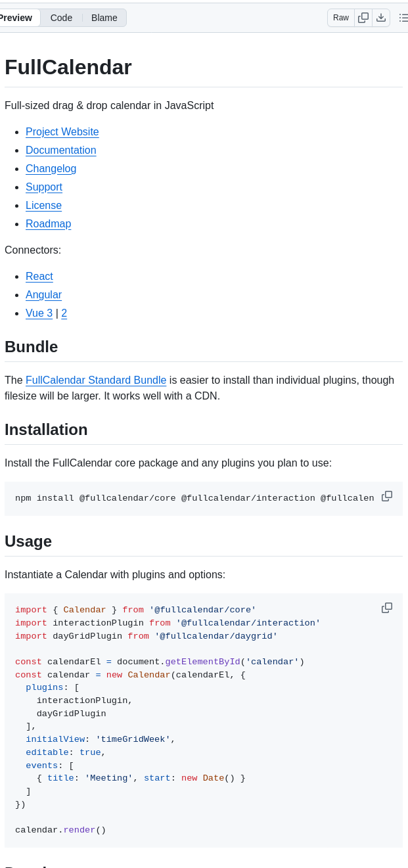Open the Project Website link

62,132
